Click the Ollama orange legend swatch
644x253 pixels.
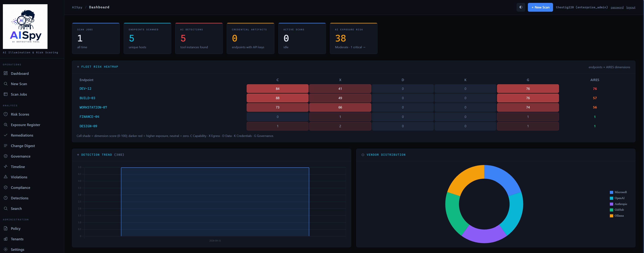pyautogui.click(x=611, y=216)
